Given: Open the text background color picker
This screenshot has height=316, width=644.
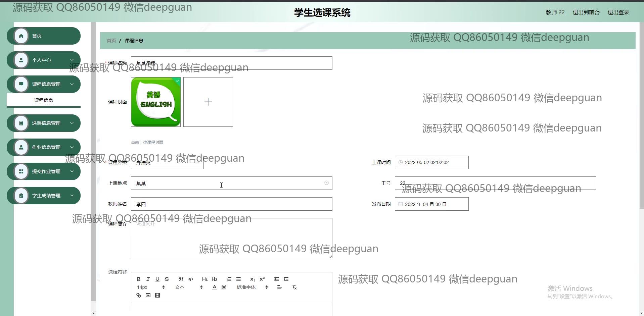Looking at the screenshot, I should [224, 287].
